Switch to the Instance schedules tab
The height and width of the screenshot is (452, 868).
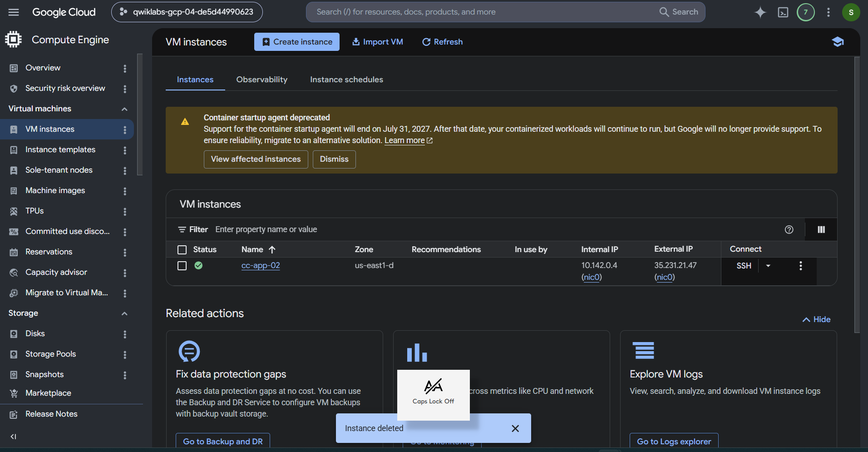(x=347, y=79)
